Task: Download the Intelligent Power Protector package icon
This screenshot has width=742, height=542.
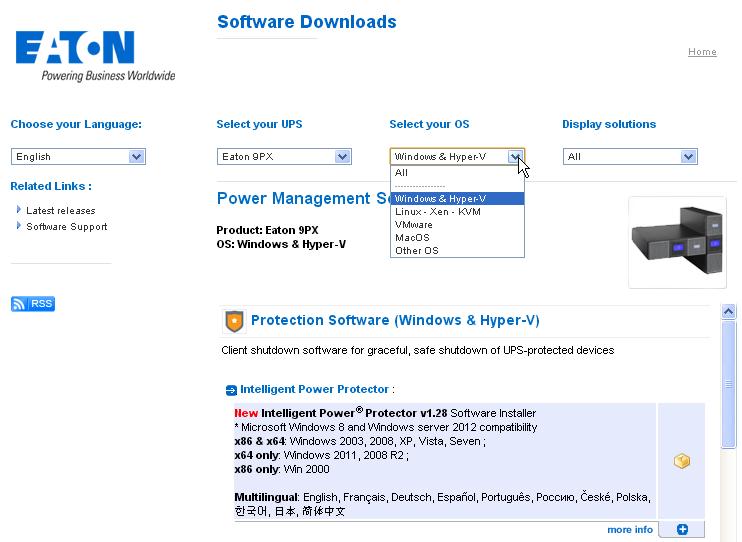Action: (x=681, y=461)
